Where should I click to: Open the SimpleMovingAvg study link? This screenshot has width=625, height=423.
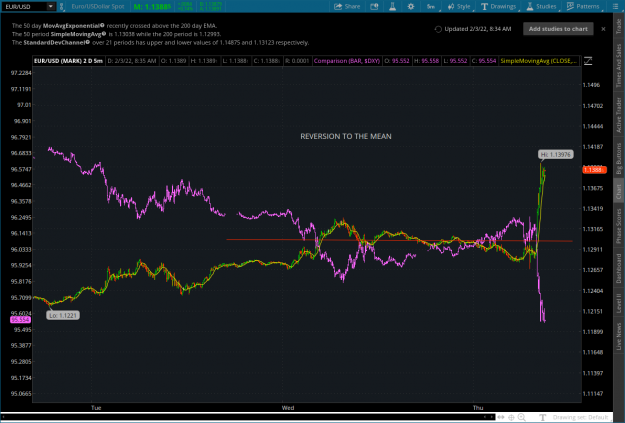click(78, 34)
